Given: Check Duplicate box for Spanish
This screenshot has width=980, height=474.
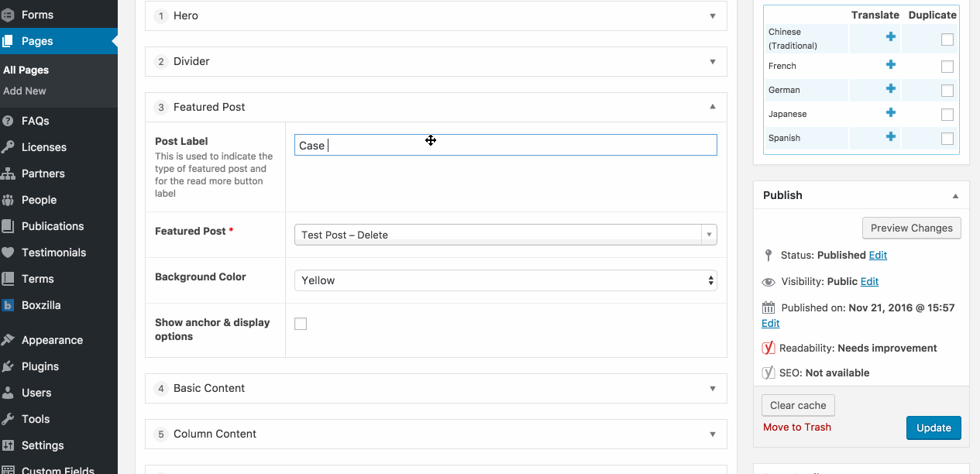Looking at the screenshot, I should point(947,139).
